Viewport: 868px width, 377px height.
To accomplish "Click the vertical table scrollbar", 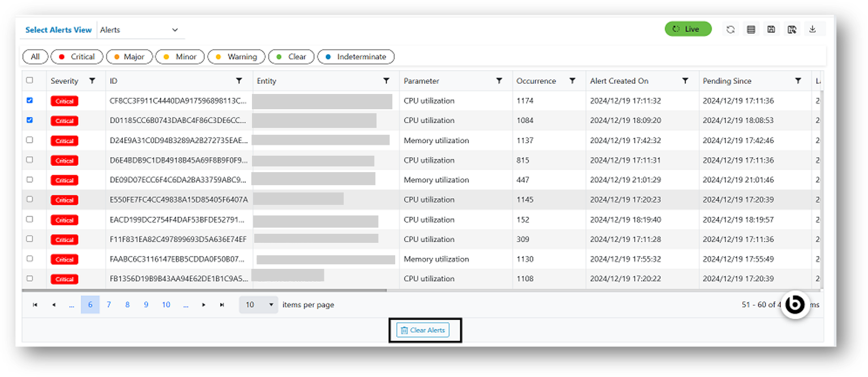I will [x=822, y=190].
